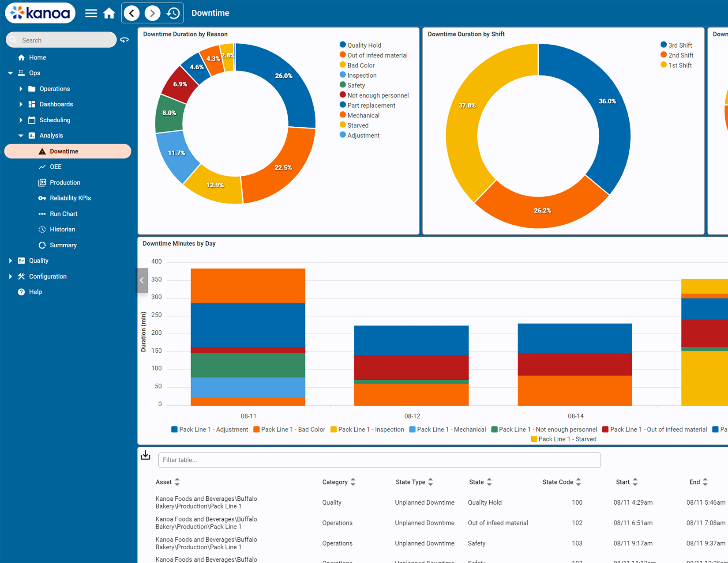Viewport: 728px width, 563px height.
Task: Click the Historian clock icon
Action: tap(42, 229)
